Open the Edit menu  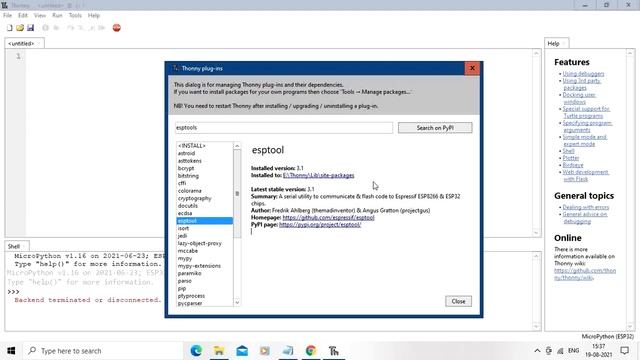tap(22, 16)
